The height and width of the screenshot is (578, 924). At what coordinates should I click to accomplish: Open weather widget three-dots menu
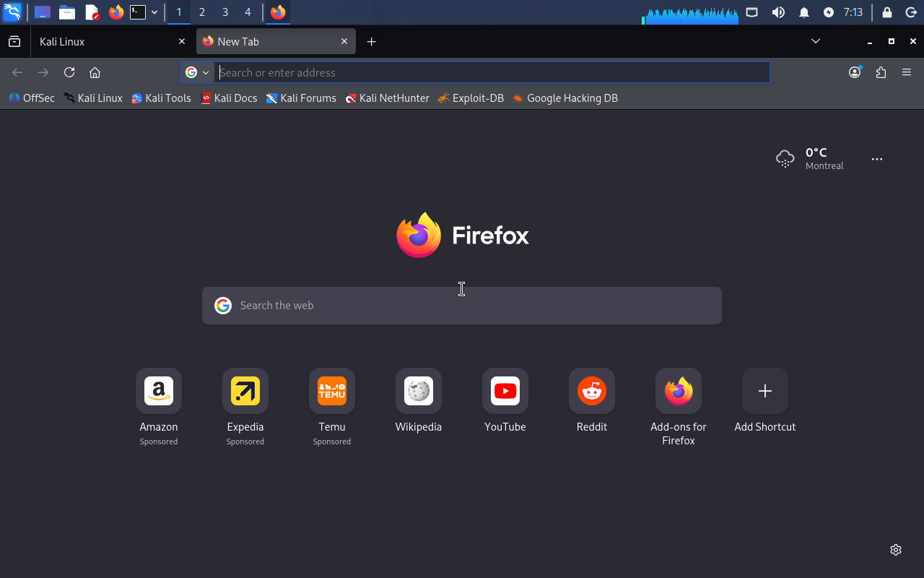[x=877, y=159]
